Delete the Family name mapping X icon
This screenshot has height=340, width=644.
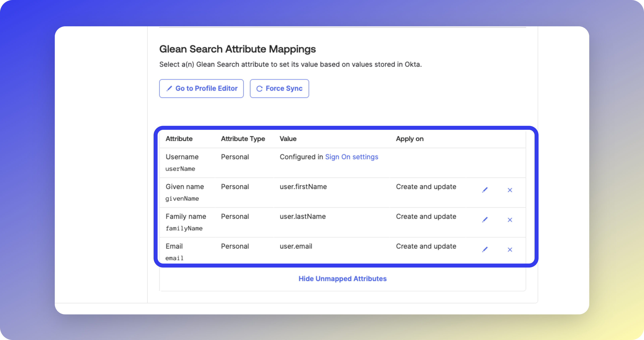click(510, 220)
